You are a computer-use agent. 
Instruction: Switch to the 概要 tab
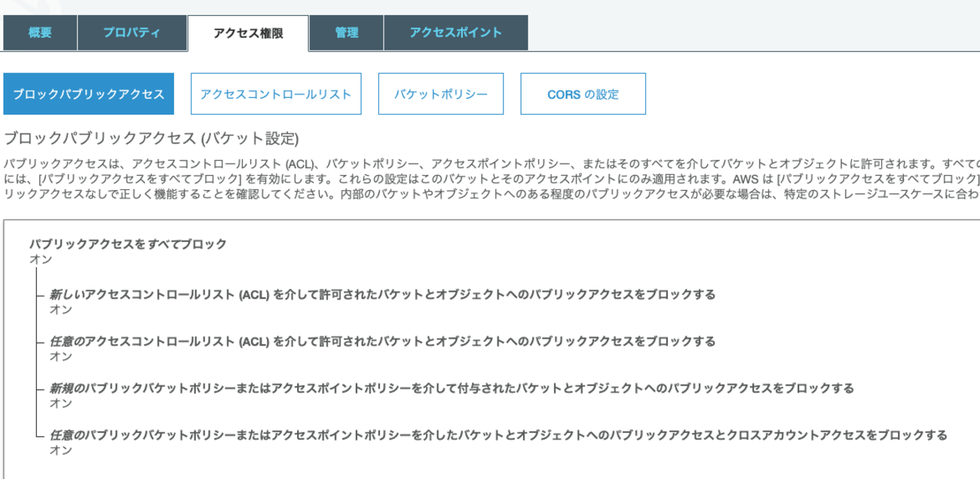coord(40,33)
